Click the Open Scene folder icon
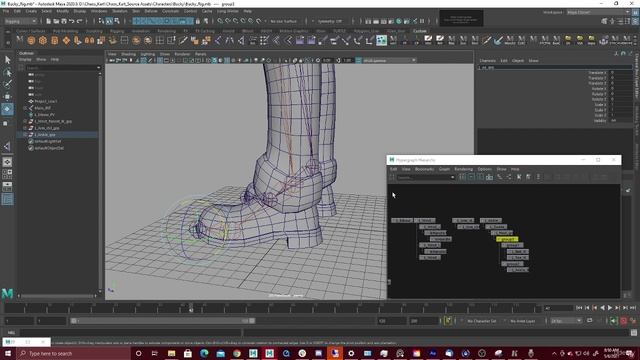 [56, 21]
